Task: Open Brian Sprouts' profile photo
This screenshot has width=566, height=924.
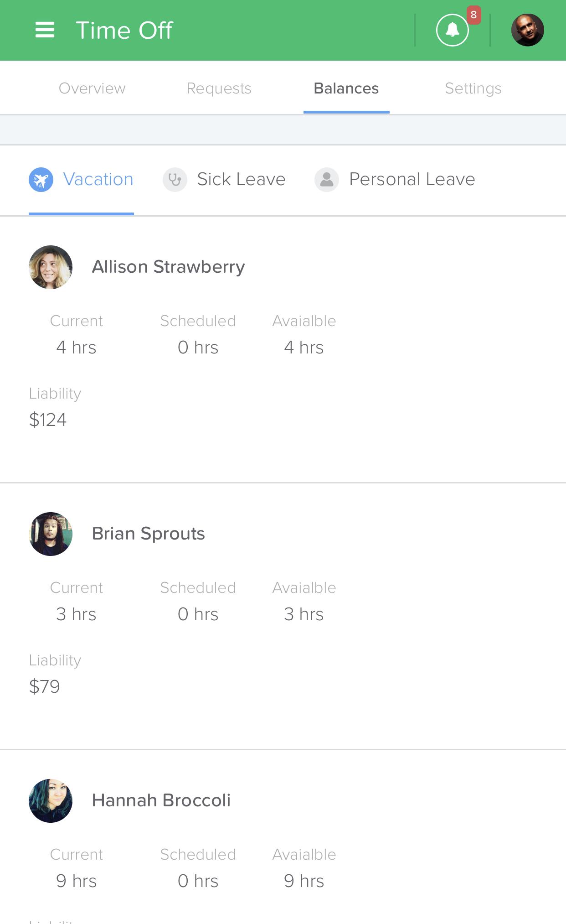Action: tap(51, 534)
